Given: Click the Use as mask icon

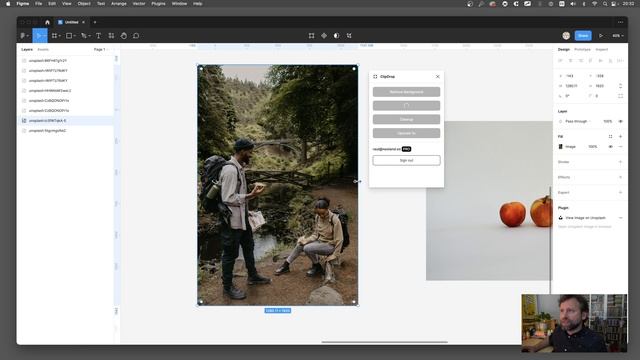Looking at the screenshot, I should click(x=336, y=36).
